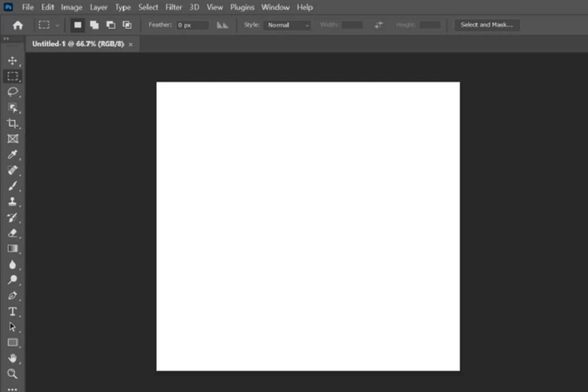Open the Style dropdown set to Normal
The height and width of the screenshot is (392, 588).
(x=287, y=25)
